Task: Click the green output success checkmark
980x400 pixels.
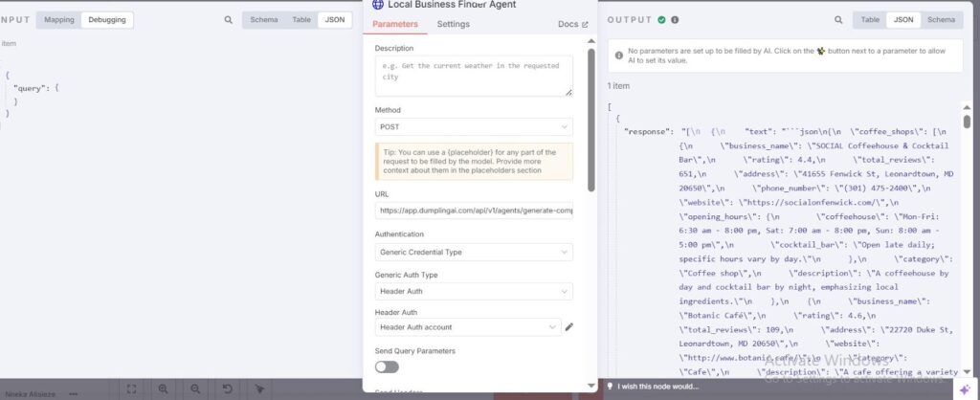Action: tap(662, 20)
